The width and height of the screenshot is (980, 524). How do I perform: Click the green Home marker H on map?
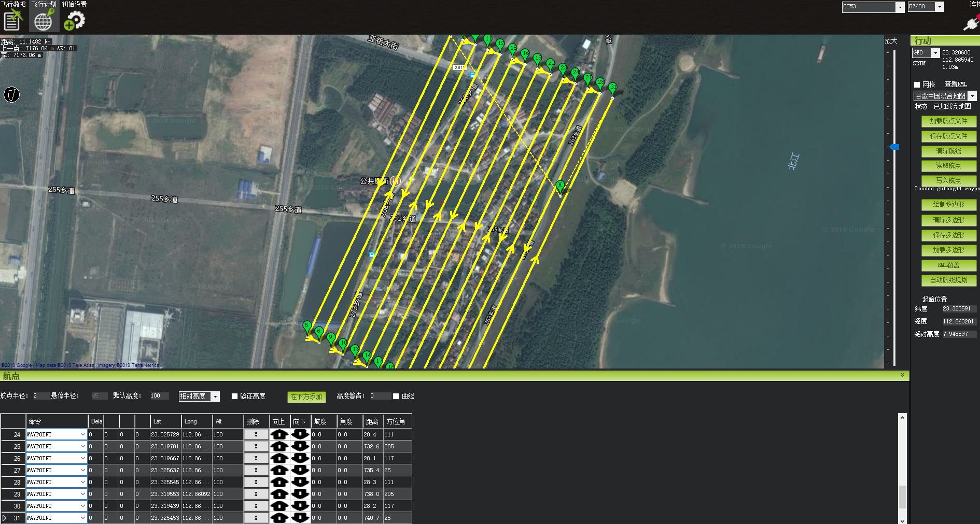tap(560, 186)
